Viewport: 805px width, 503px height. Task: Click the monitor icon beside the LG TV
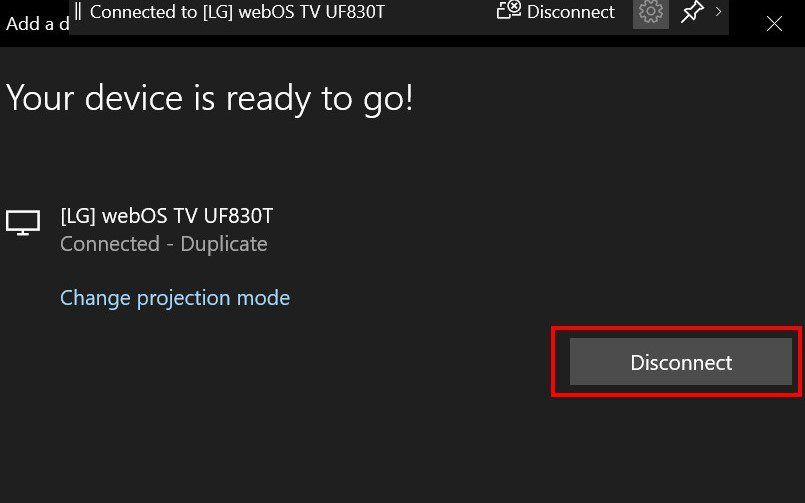point(23,222)
